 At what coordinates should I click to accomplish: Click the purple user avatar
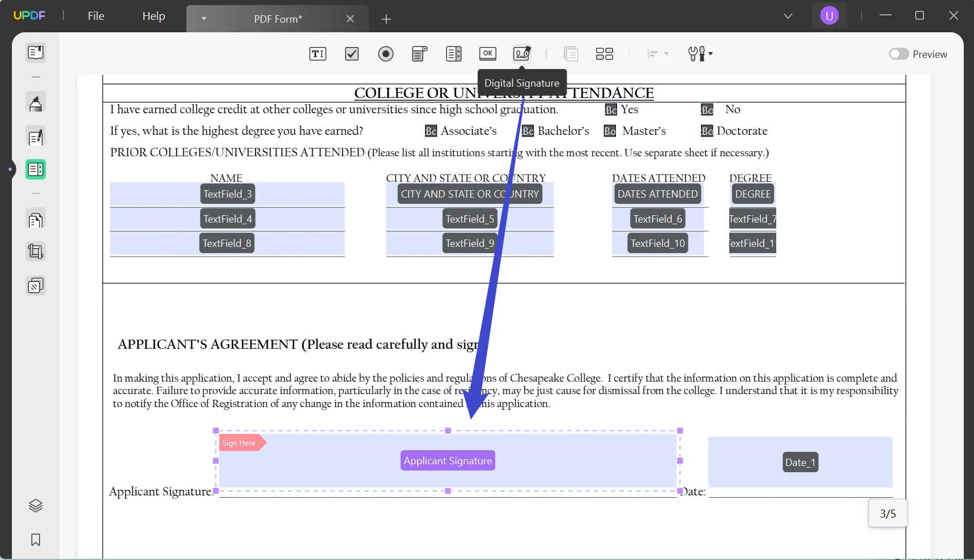point(830,15)
